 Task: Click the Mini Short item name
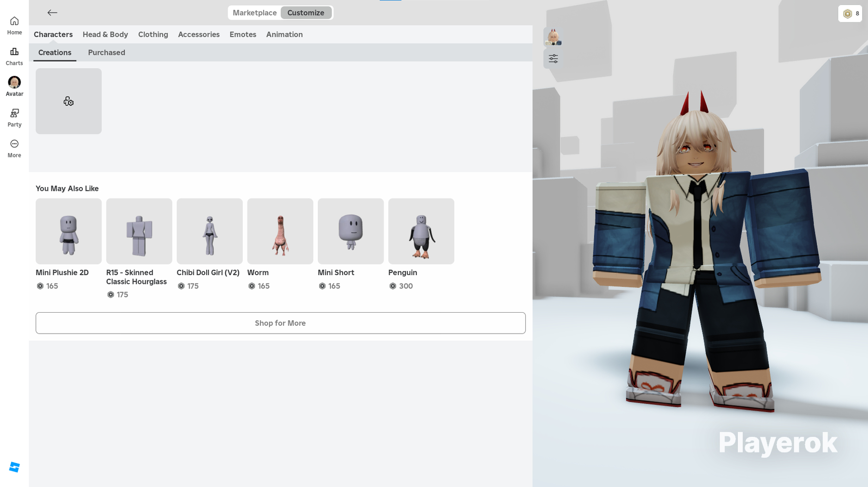point(336,273)
